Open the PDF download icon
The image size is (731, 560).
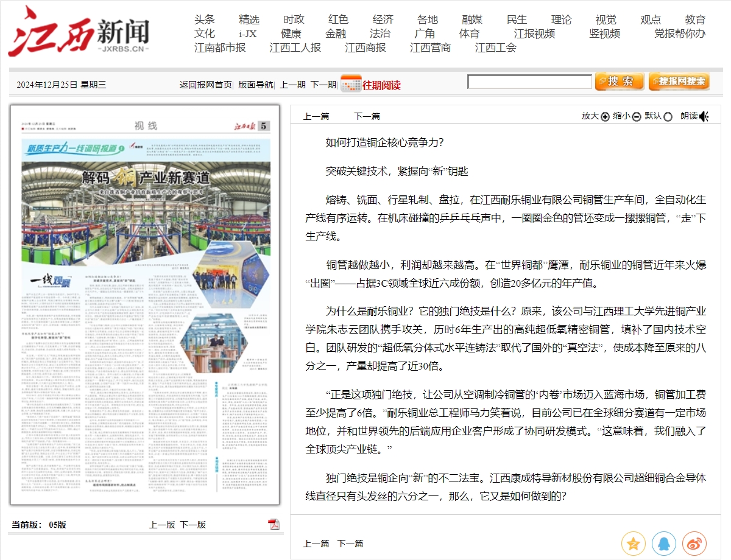tap(274, 525)
